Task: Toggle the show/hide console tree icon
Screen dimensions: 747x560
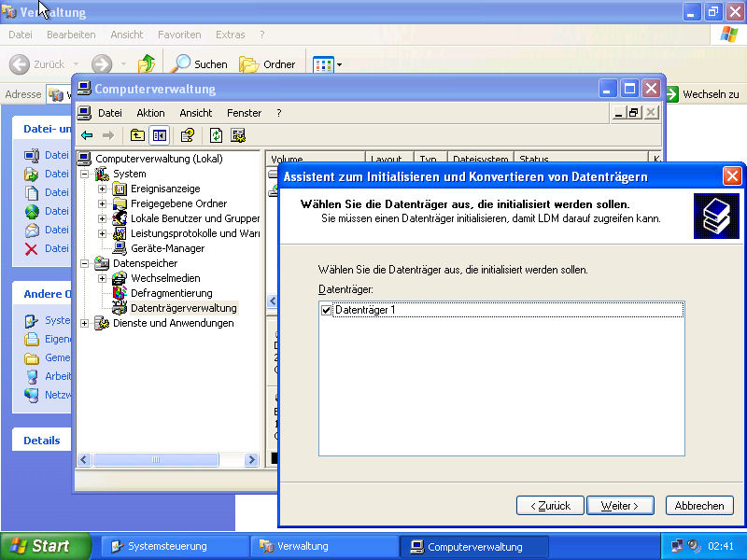Action: coord(159,135)
